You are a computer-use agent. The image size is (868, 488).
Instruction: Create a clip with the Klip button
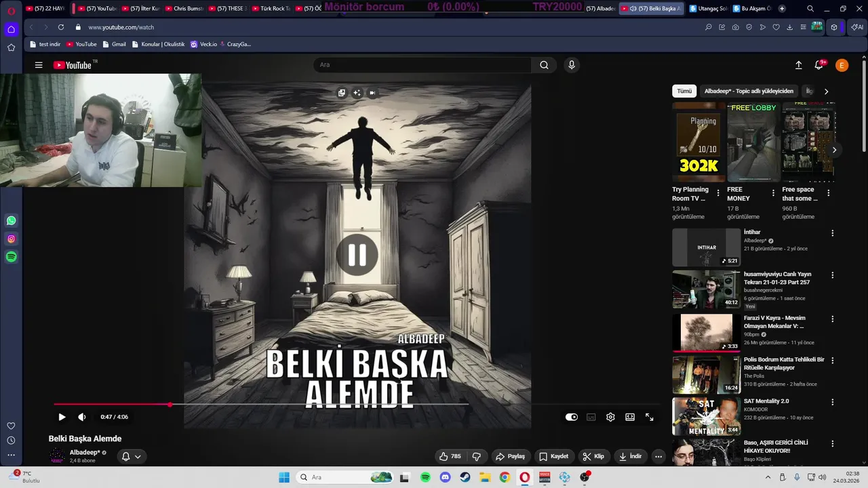[593, 456]
